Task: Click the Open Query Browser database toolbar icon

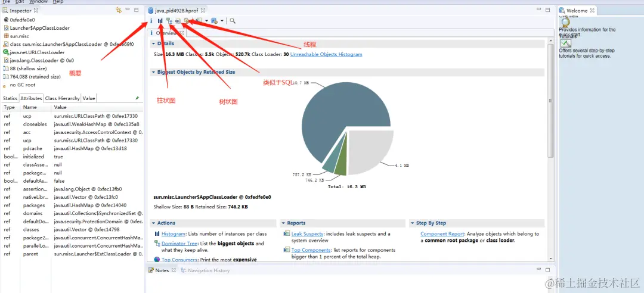Action: (x=214, y=20)
